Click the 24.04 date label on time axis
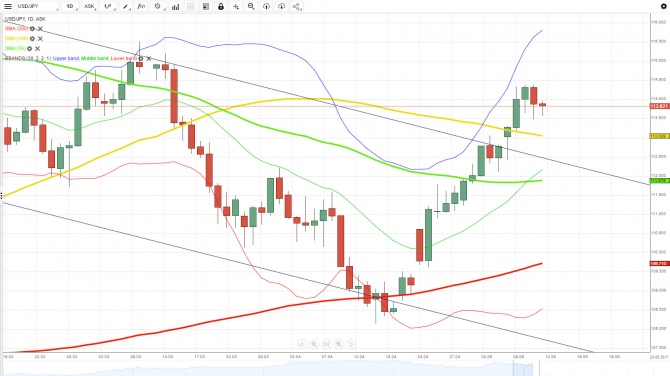This screenshot has height=376, width=670. click(x=423, y=356)
